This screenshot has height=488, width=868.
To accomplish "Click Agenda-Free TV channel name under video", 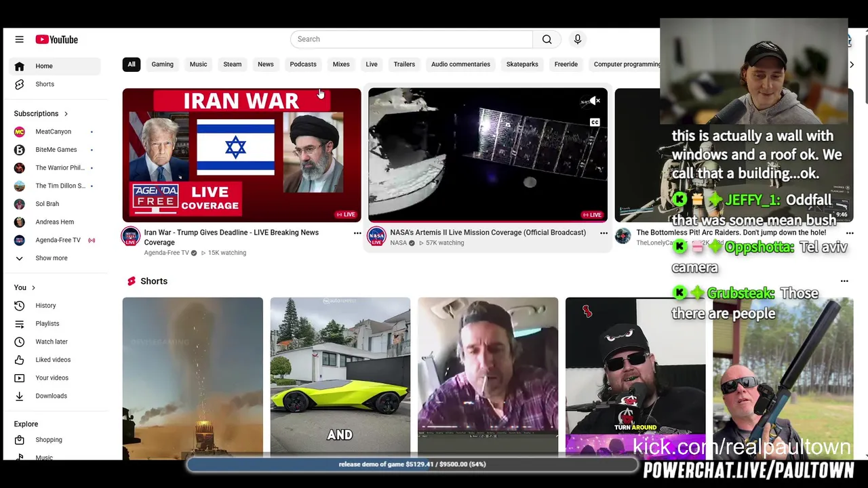I will tap(166, 253).
